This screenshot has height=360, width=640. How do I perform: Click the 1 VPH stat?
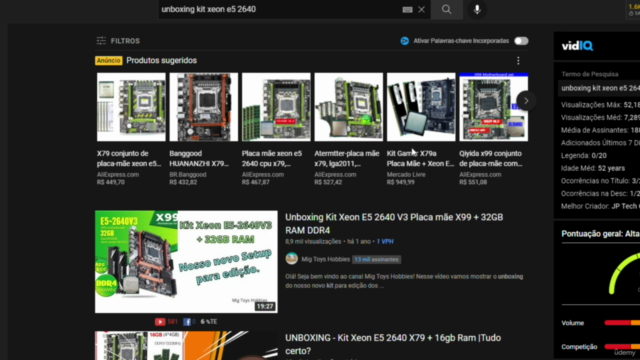(385, 242)
